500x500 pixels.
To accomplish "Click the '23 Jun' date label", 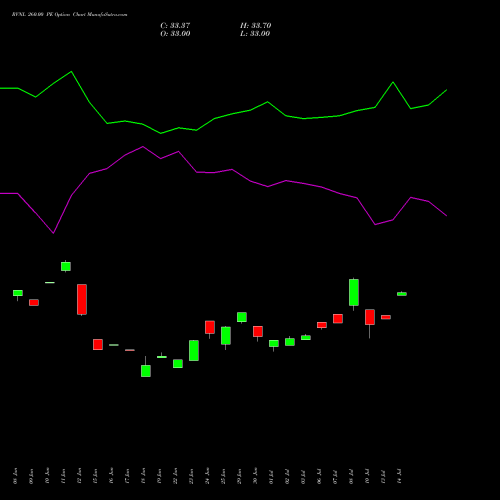I will tap(191, 476).
